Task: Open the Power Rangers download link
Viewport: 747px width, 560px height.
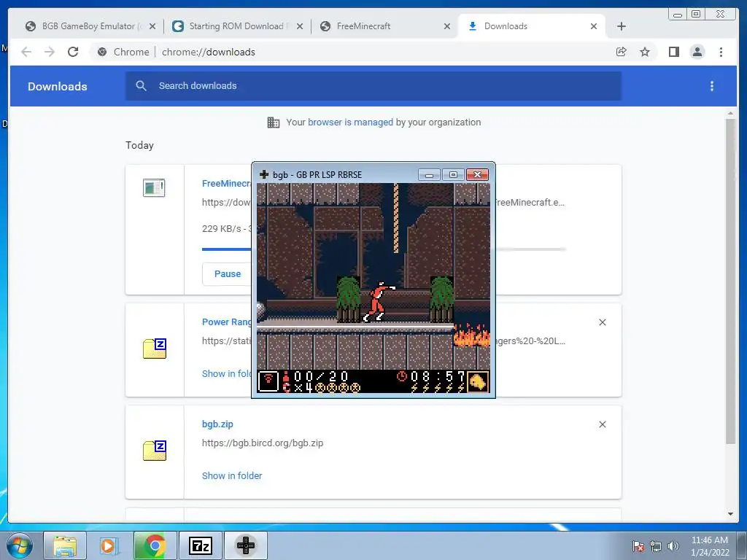Action: [x=227, y=322]
